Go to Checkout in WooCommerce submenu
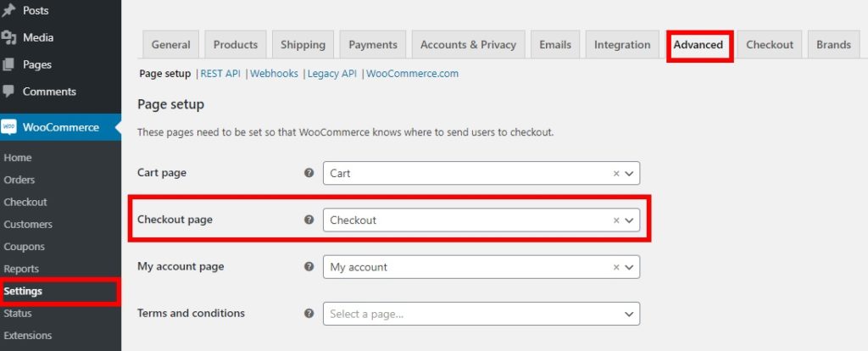The image size is (868, 351). click(x=25, y=202)
